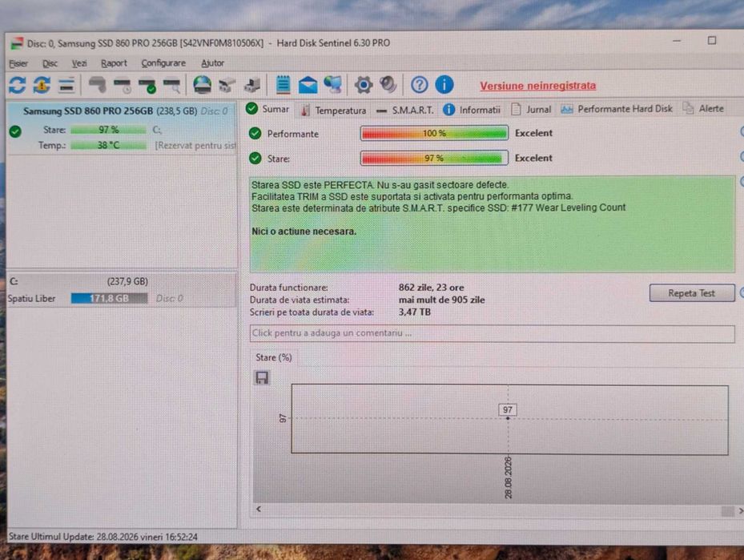Click green check icon beside Stare 97 %

pos(255,158)
